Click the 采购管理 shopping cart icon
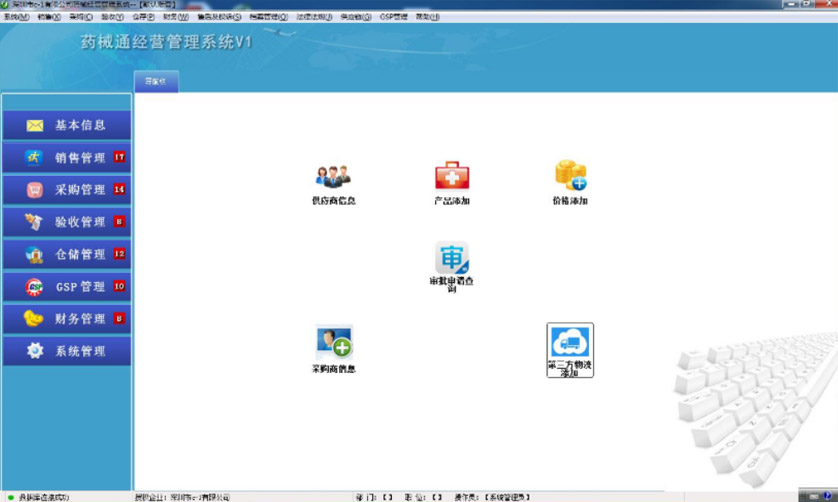Screen dimensions: 838x502 34,190
